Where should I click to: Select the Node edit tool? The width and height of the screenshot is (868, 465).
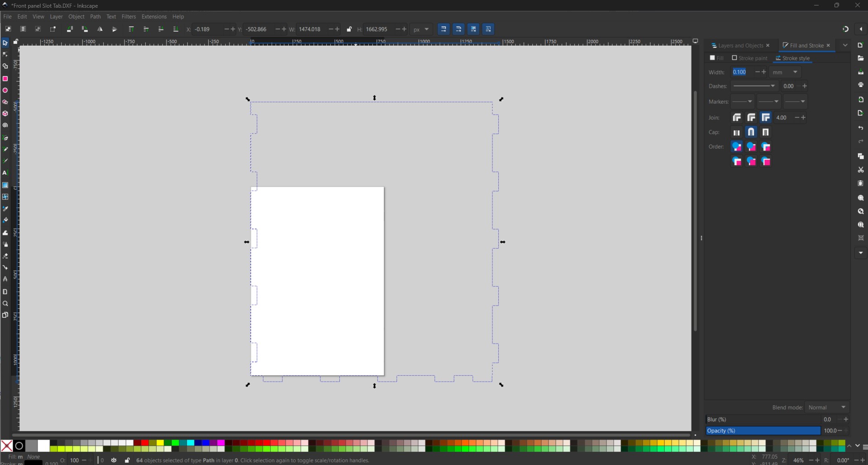[5, 54]
